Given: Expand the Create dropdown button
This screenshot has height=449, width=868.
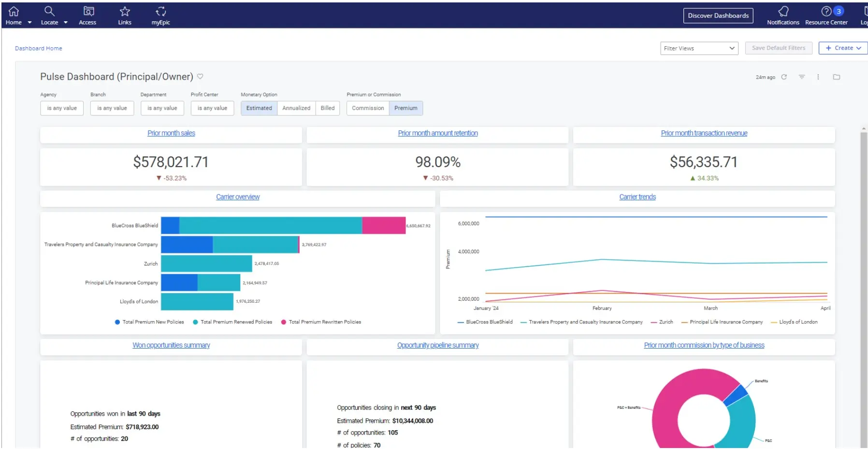Looking at the screenshot, I should (843, 48).
